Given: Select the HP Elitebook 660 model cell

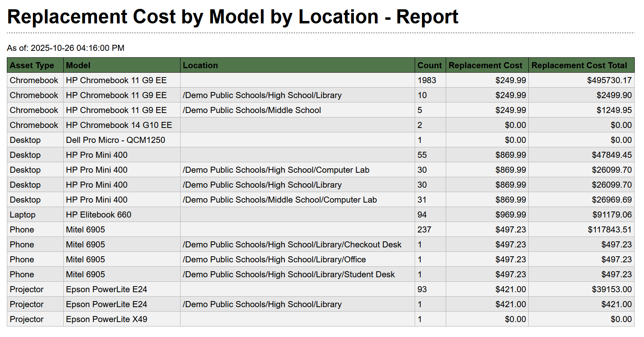Looking at the screenshot, I should click(99, 215).
